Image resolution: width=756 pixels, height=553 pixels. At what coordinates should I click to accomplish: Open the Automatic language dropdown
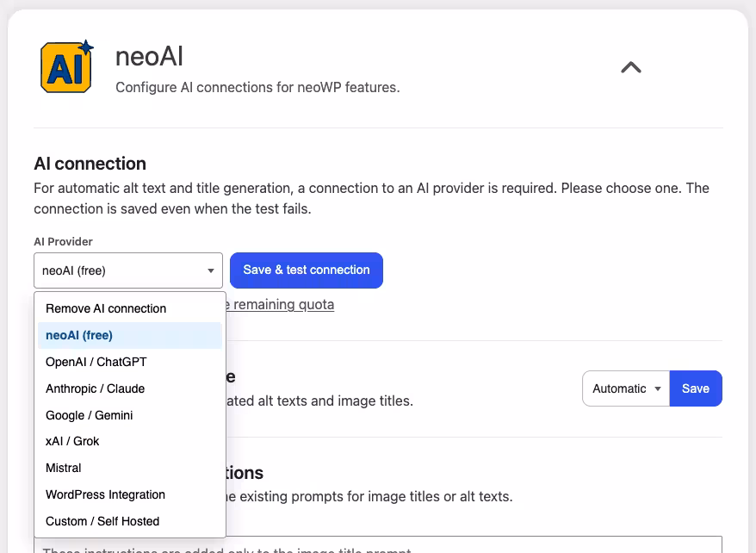coord(626,388)
